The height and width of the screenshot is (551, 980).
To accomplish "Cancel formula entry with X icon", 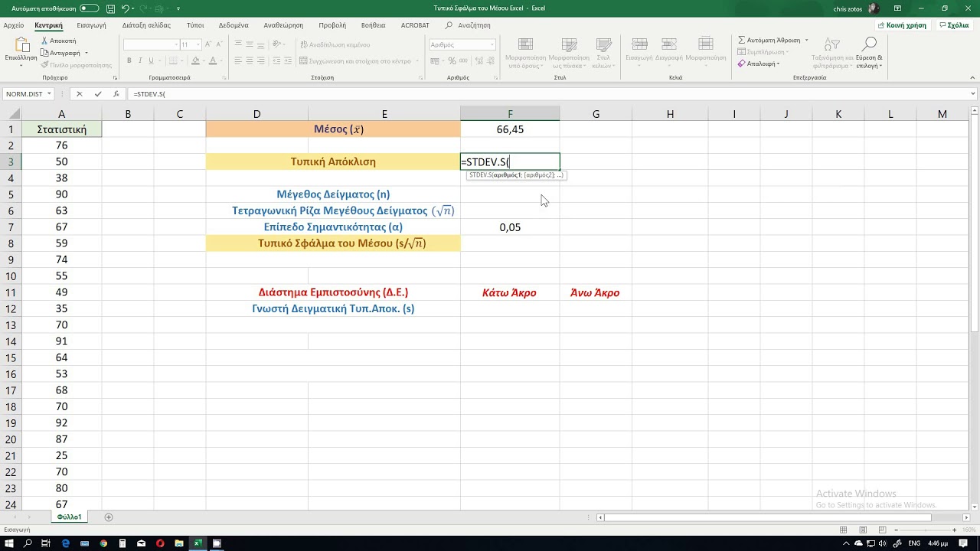I will (x=79, y=94).
